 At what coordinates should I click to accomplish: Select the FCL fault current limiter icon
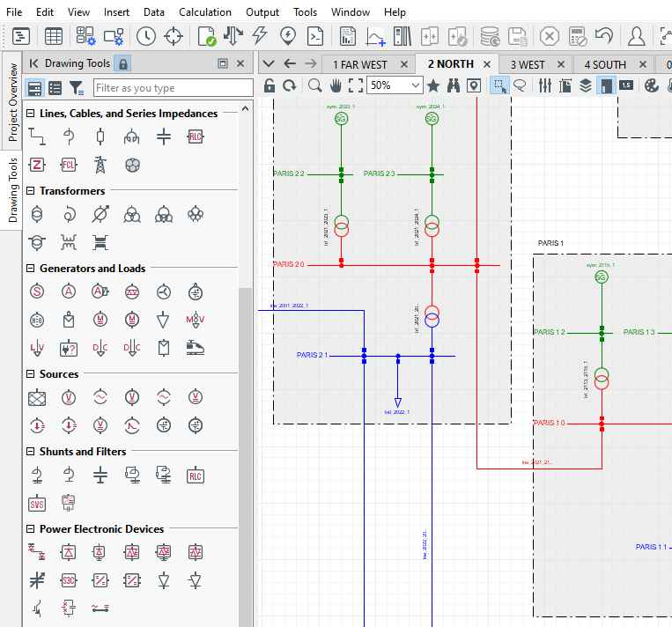tap(69, 165)
